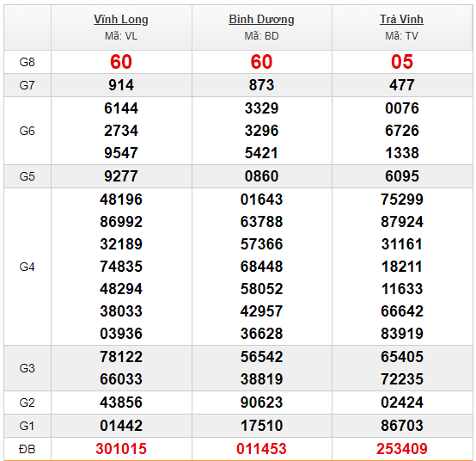Open the Bình Dương province link
This screenshot has width=476, height=461.
click(261, 20)
